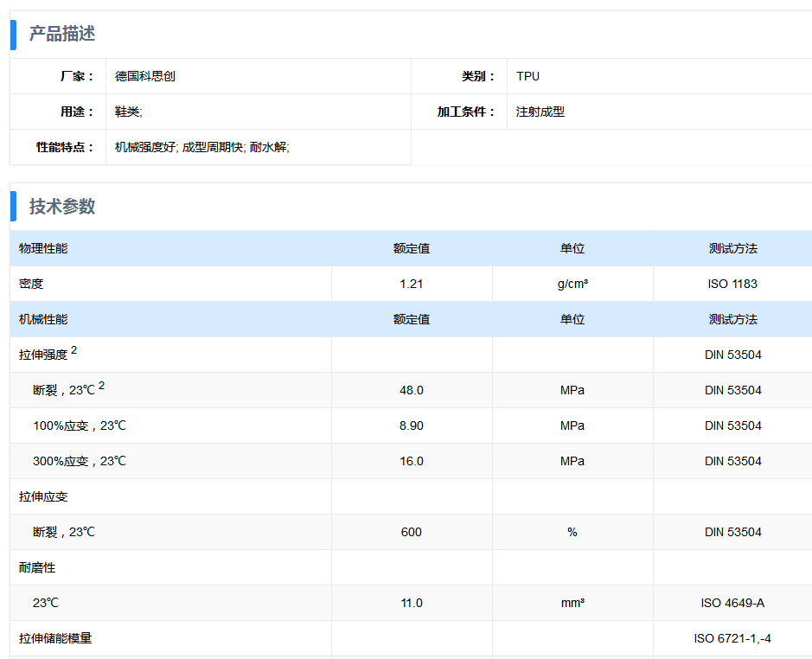
Task: Click the 注射成型 processing condition value
Action: (540, 112)
